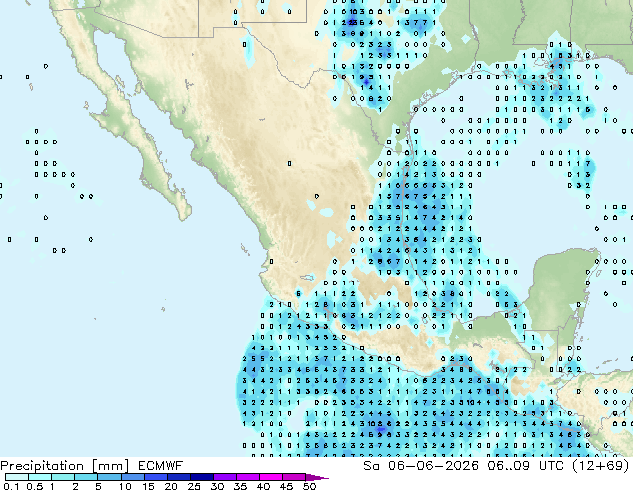Click the '(12+69)' forecast offset text
Image resolution: width=634 pixels, height=490 pixels.
(600, 466)
